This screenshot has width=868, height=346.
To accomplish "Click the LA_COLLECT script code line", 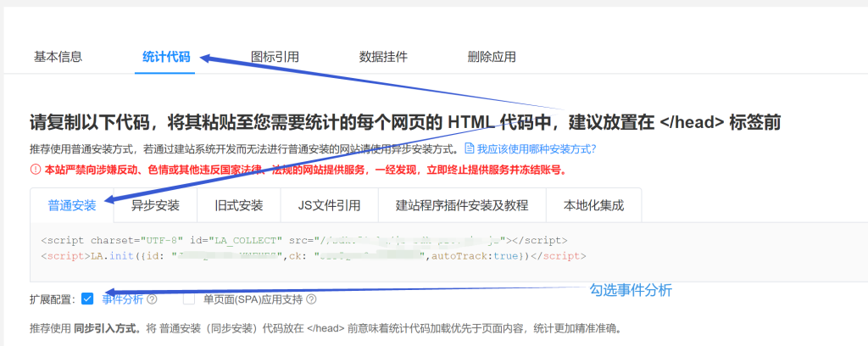I will 304,240.
